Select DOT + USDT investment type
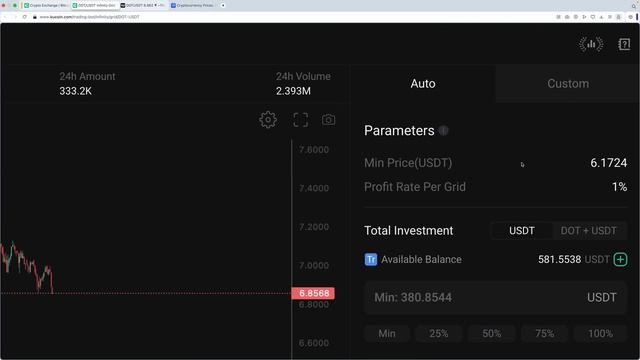Screen dimensions: 640x360 point(589,231)
